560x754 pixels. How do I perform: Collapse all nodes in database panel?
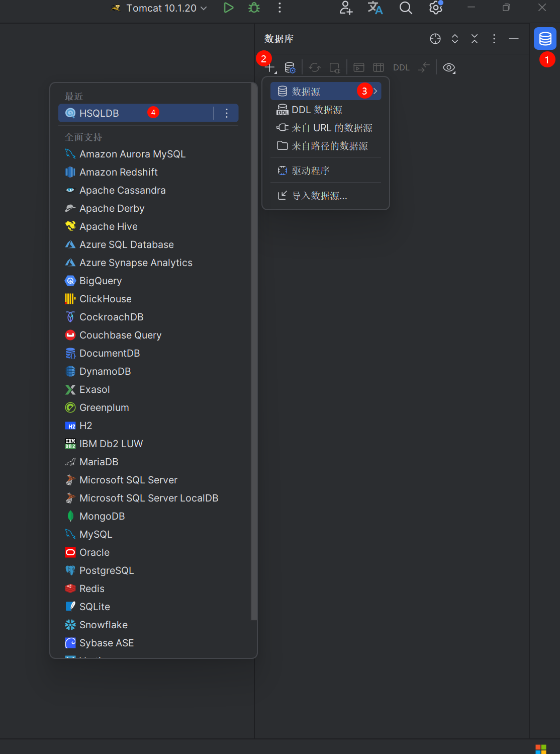click(x=475, y=39)
